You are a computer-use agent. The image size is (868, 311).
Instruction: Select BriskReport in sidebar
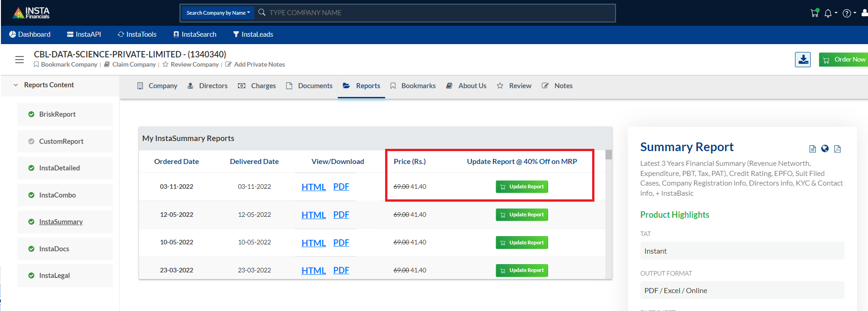(65, 114)
